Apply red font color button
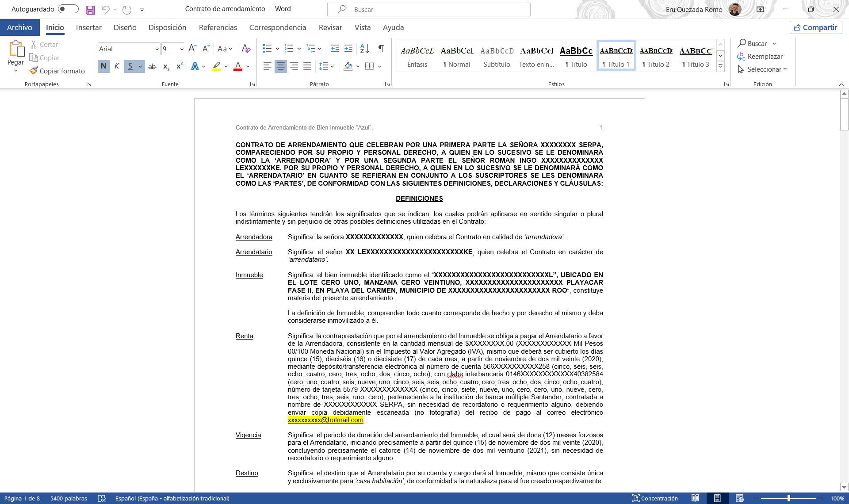849x504 pixels. click(x=238, y=66)
